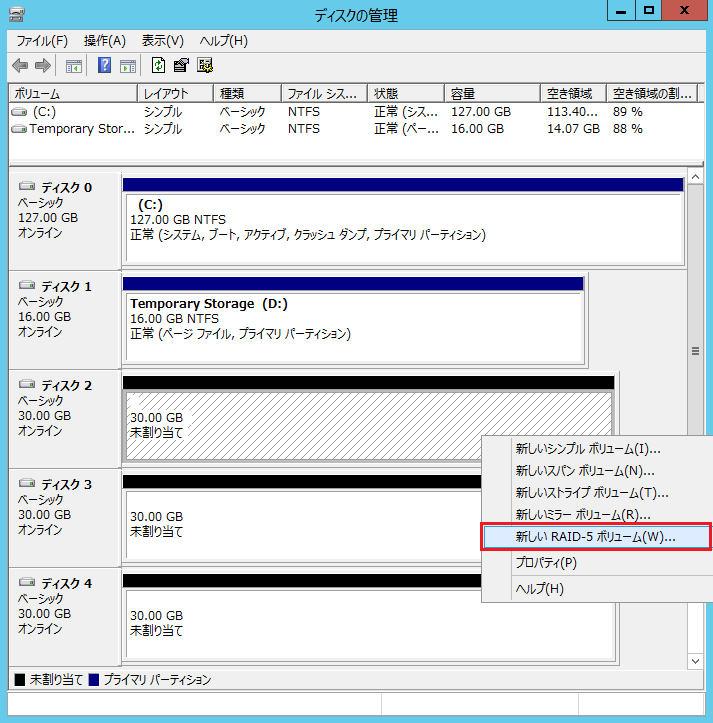Click the scroll down arrow of disk pane
The image size is (713, 723).
695,661
